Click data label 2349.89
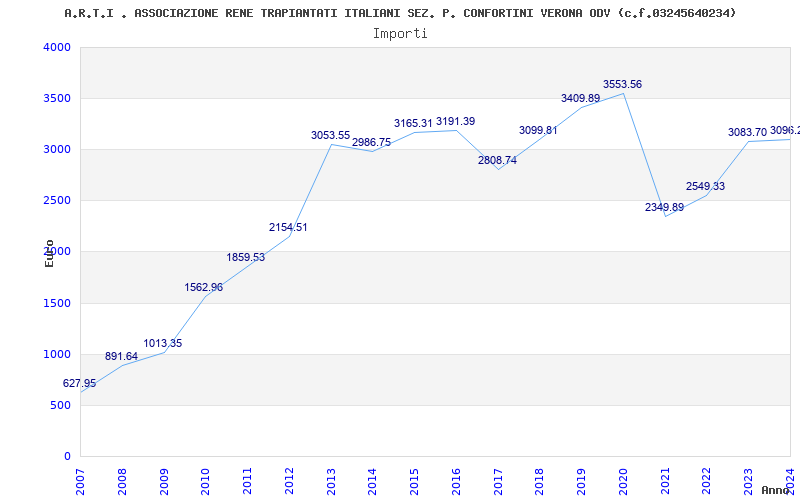This screenshot has height=500, width=800. (x=664, y=207)
